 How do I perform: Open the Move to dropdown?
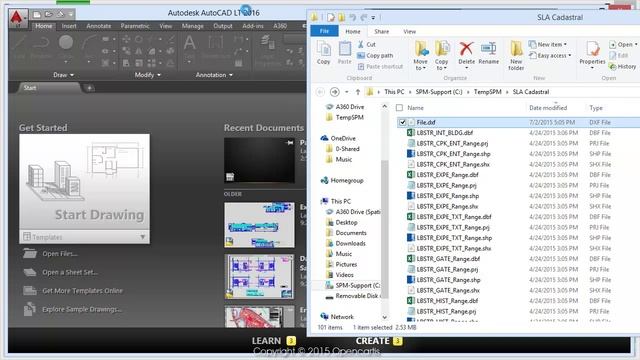point(420,65)
